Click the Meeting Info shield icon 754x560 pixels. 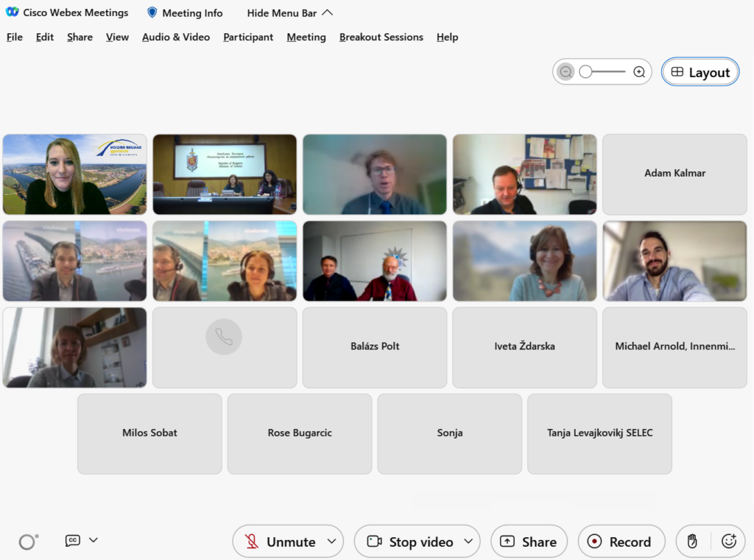[x=152, y=13]
